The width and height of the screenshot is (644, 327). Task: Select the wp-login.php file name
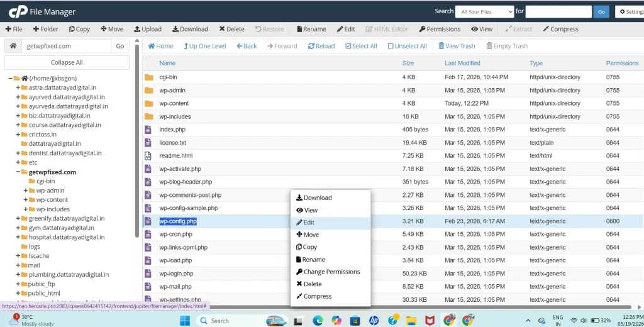click(x=176, y=274)
